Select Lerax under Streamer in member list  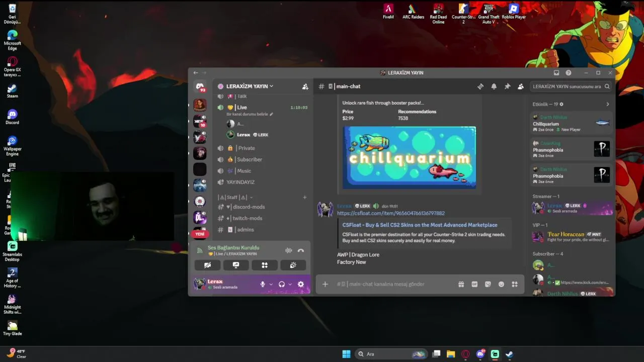pos(573,208)
